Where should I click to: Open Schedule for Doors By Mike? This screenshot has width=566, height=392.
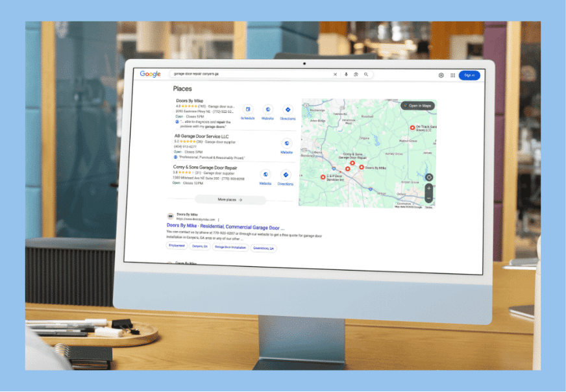pos(248,110)
